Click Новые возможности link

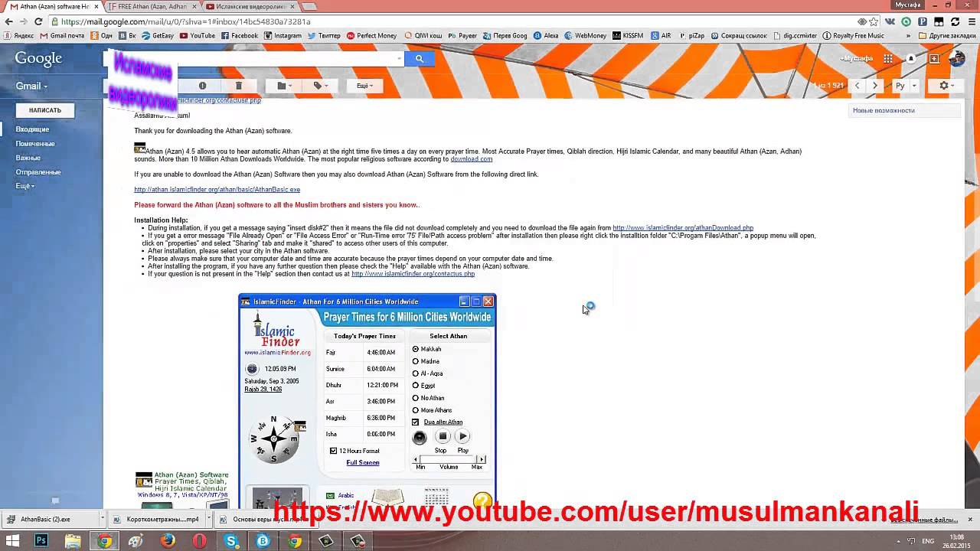point(884,110)
